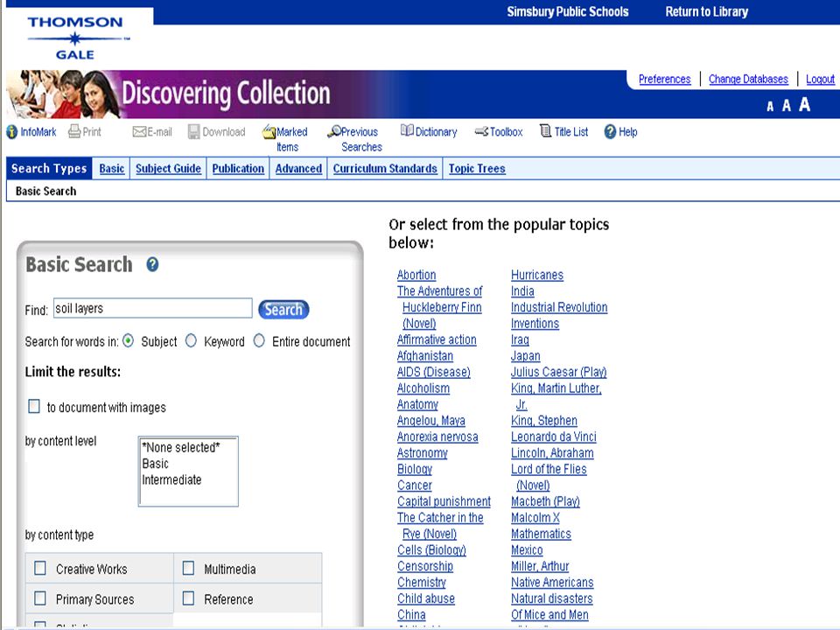Open Previous Searches magnifier icon
Screen dimensions: 840x630
click(x=334, y=132)
